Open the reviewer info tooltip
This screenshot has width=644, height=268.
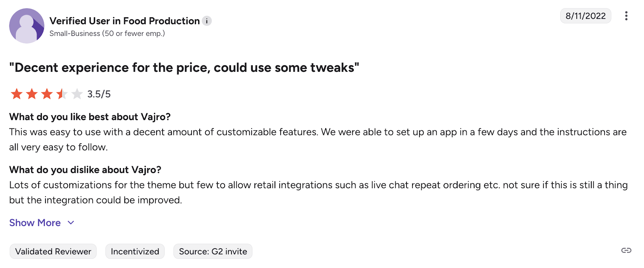point(206,21)
